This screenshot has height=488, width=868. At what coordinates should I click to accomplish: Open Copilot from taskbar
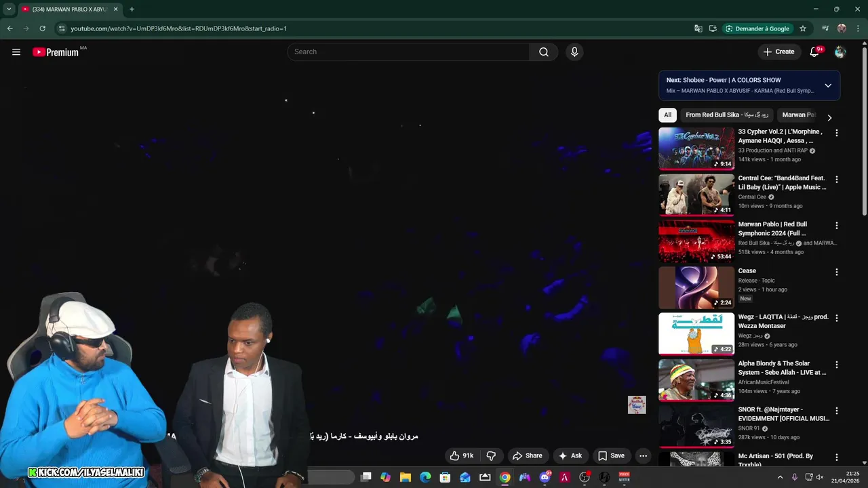pos(385,477)
